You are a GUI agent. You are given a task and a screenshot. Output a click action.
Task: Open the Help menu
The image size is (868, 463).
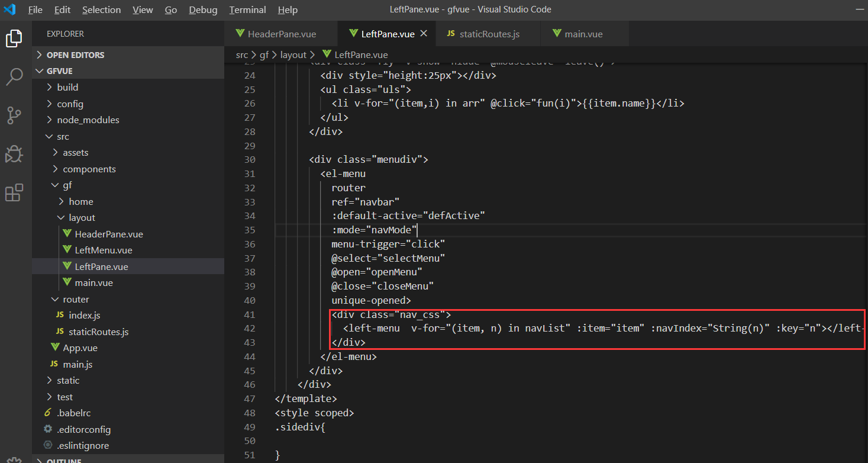[288, 10]
